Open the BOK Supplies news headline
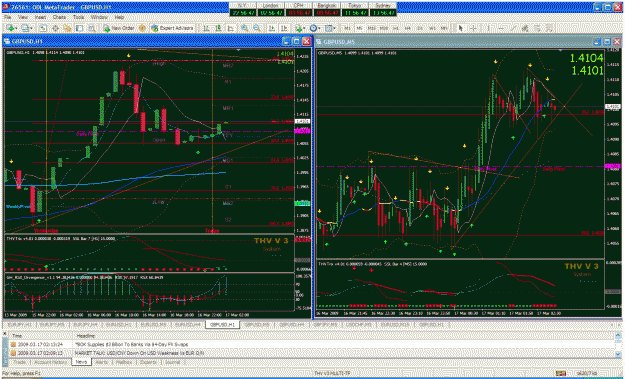The image size is (625, 379). 131,344
